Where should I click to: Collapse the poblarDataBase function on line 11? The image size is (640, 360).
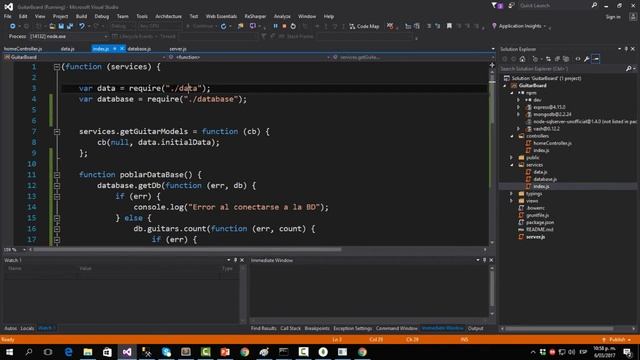(57, 175)
